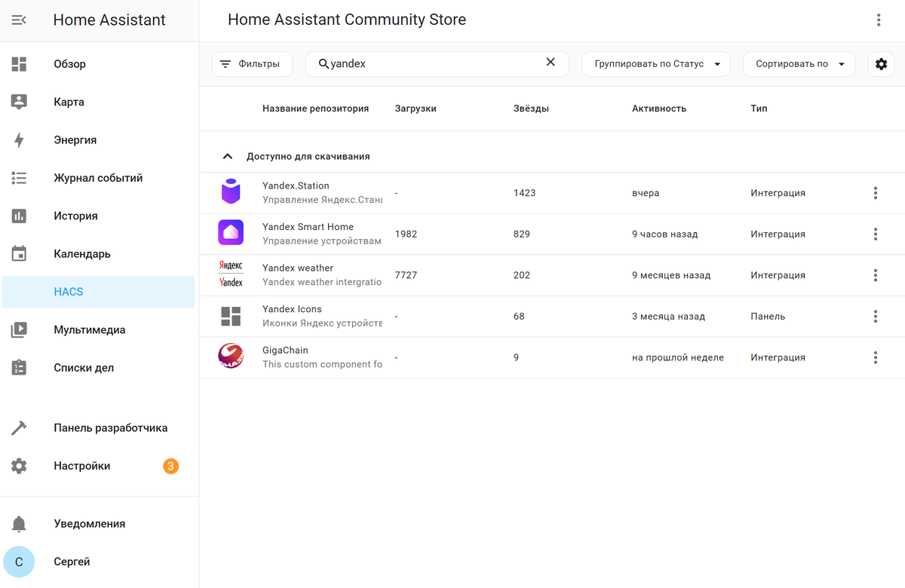
Task: Open the Сергей user profile
Action: (72, 562)
